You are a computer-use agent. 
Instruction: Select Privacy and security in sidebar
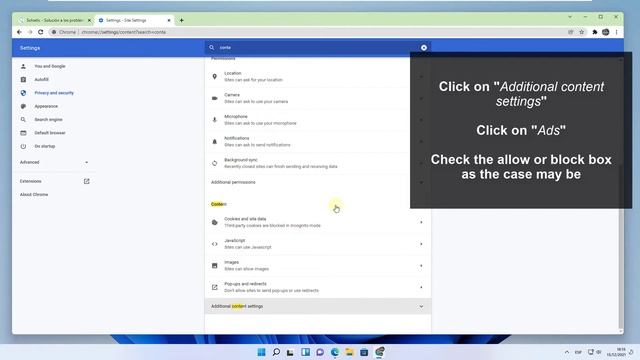pos(54,93)
